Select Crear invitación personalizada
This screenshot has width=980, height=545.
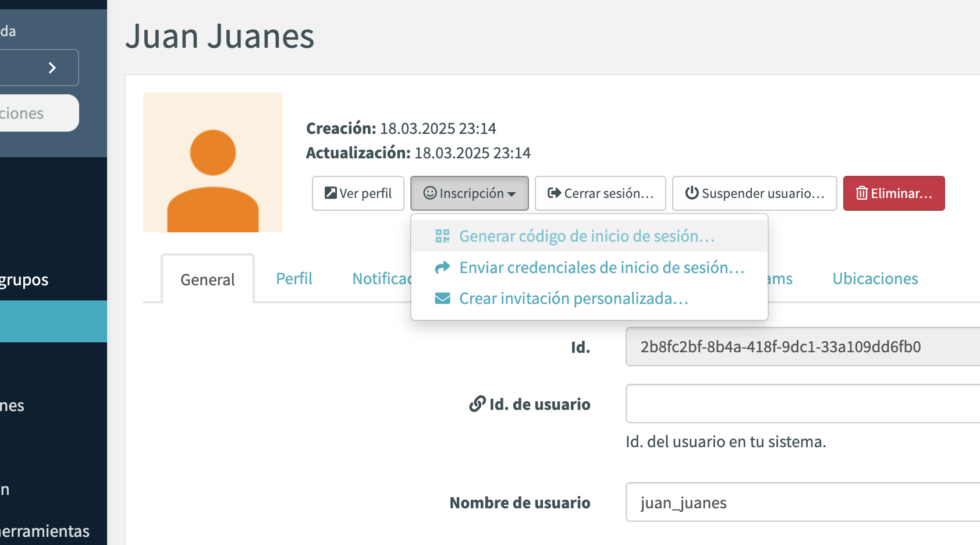pyautogui.click(x=590, y=299)
